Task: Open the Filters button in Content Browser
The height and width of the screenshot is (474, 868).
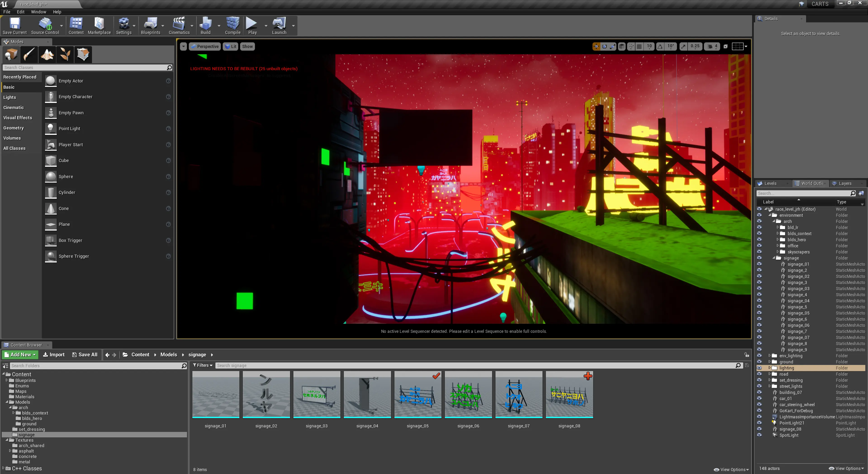Action: click(x=203, y=365)
